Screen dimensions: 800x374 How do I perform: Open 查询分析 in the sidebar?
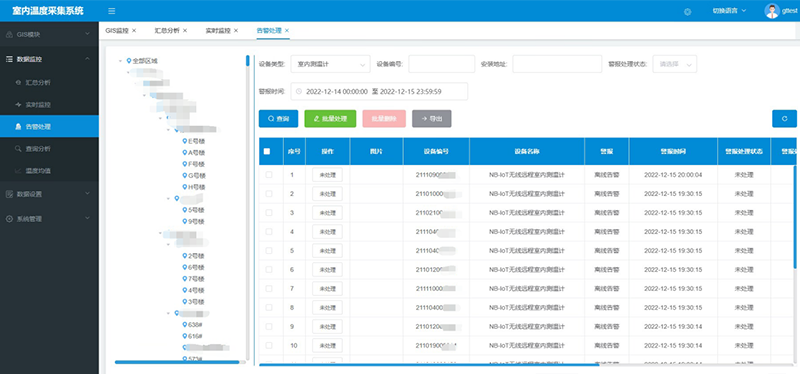pyautogui.click(x=49, y=149)
